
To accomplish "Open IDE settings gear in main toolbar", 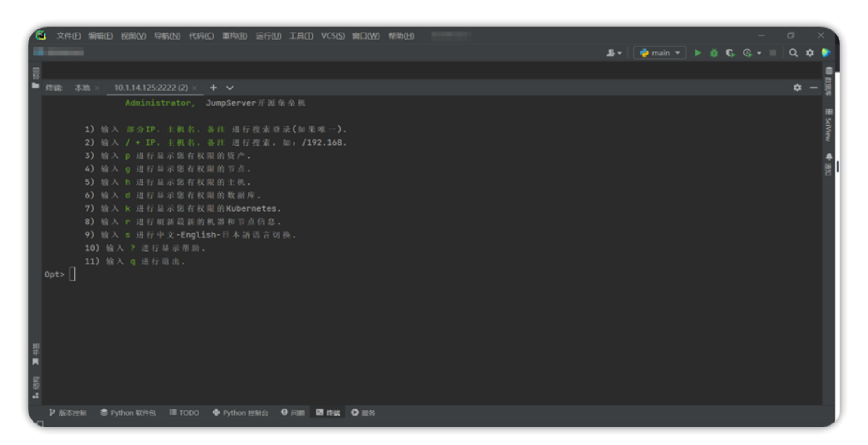I will coord(810,53).
